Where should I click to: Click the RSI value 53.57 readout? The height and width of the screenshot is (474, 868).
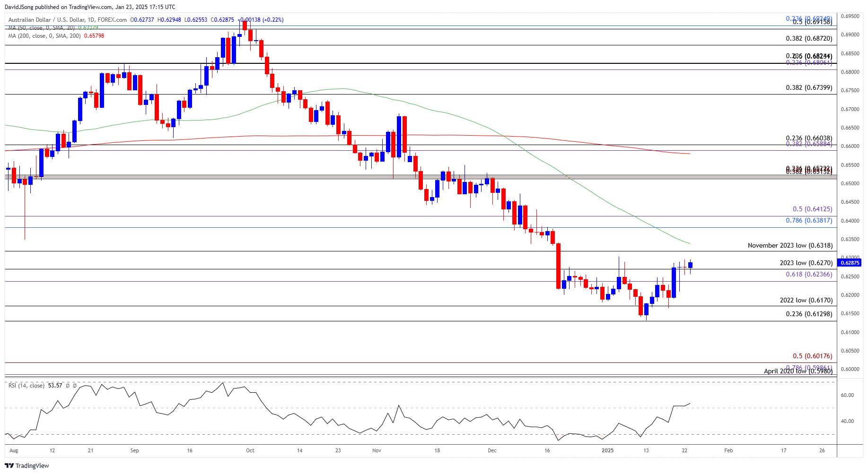pyautogui.click(x=55, y=386)
